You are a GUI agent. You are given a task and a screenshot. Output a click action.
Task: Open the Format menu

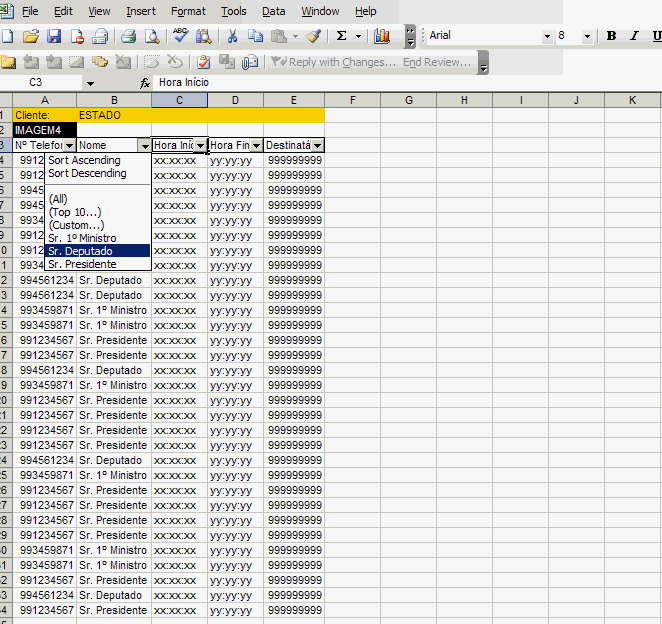pos(188,11)
